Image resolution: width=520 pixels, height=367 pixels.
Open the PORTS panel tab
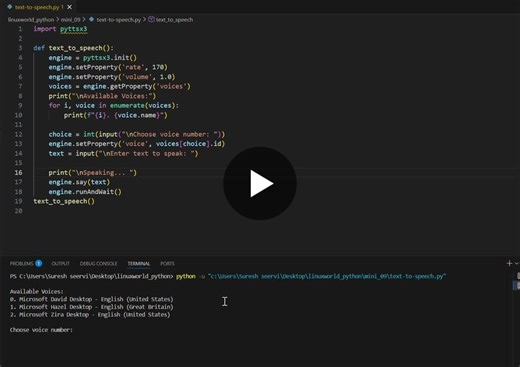[167, 264]
